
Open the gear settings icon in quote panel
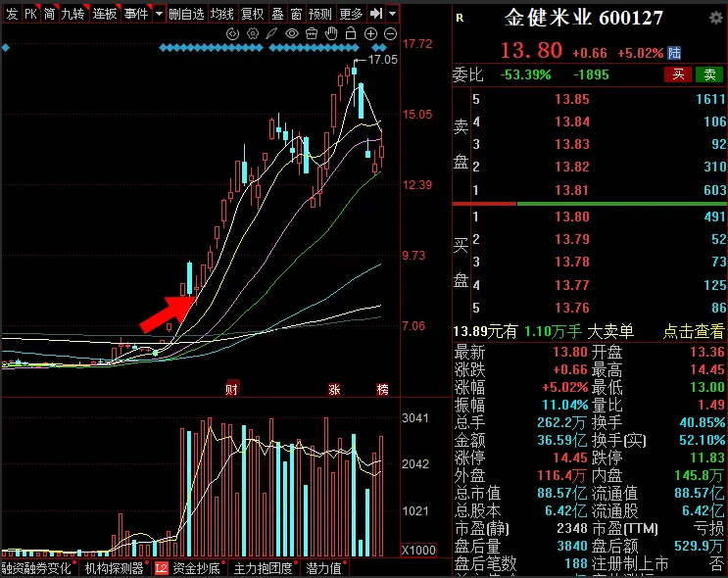point(716,18)
